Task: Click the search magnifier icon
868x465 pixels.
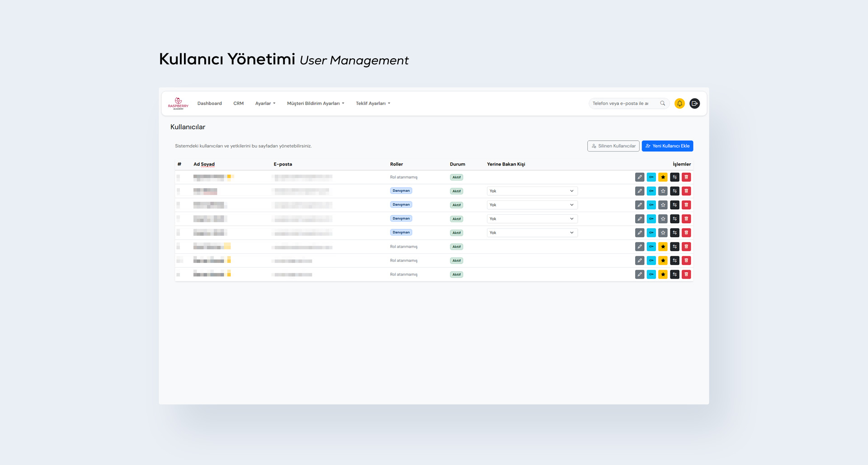Action: click(663, 104)
